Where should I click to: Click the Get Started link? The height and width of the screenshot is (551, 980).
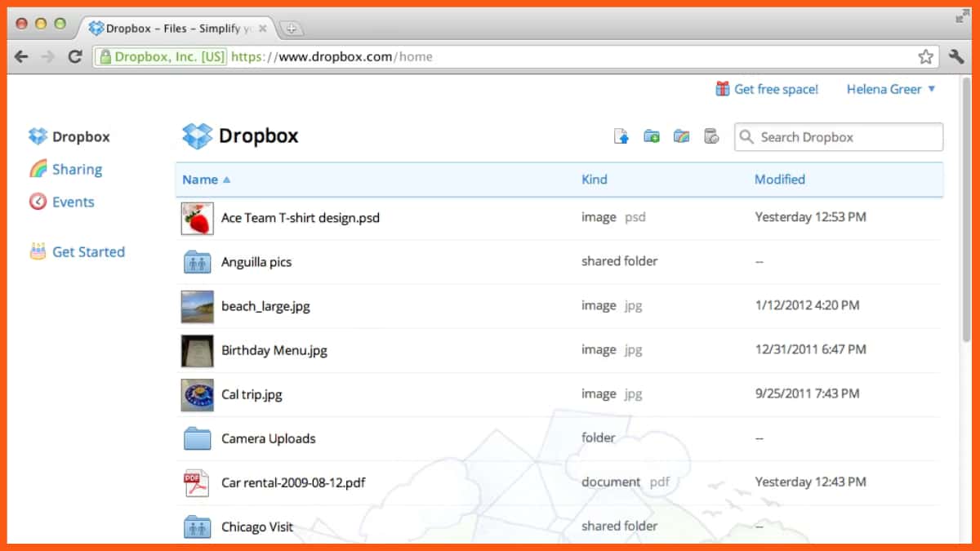[x=87, y=251]
